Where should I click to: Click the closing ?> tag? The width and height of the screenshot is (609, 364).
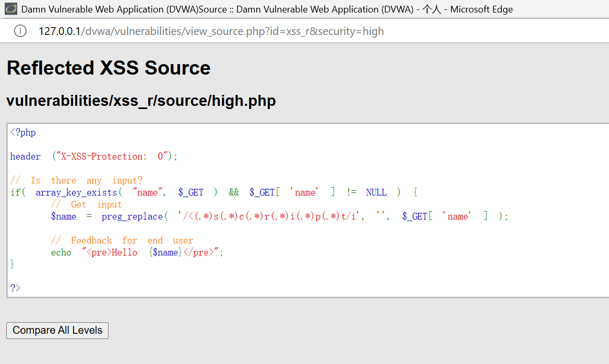point(15,288)
